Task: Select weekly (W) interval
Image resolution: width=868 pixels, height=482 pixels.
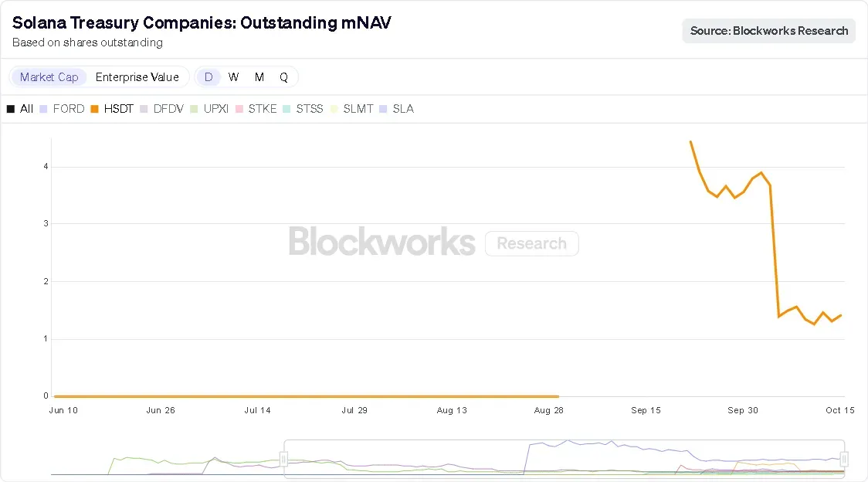Action: click(x=234, y=77)
